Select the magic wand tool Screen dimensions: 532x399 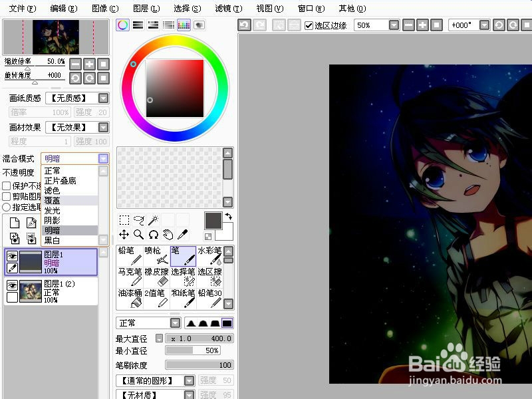click(154, 220)
